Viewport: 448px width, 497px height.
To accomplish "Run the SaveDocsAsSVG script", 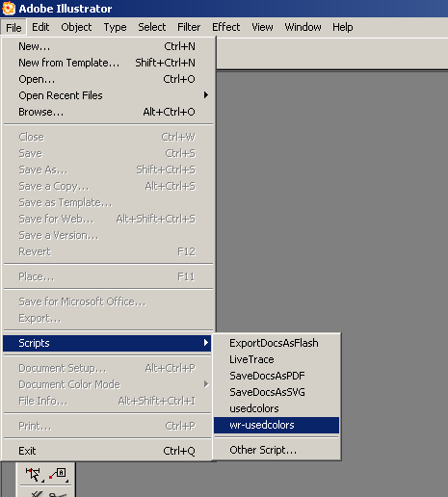I will (277, 392).
